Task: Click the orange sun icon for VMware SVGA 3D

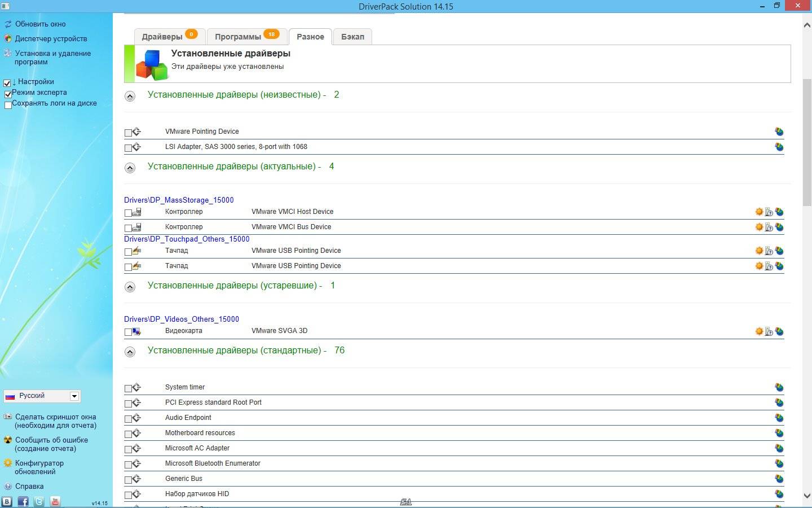Action: [x=759, y=331]
